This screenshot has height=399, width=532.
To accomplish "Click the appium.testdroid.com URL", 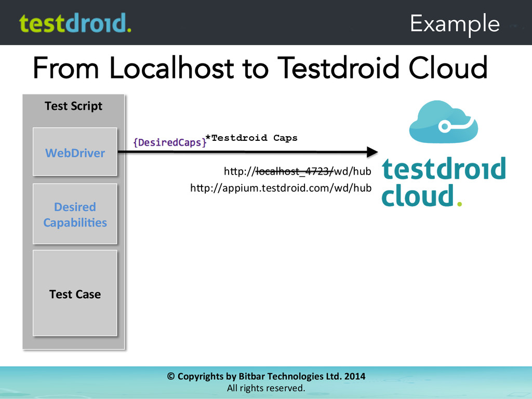I will click(281, 188).
